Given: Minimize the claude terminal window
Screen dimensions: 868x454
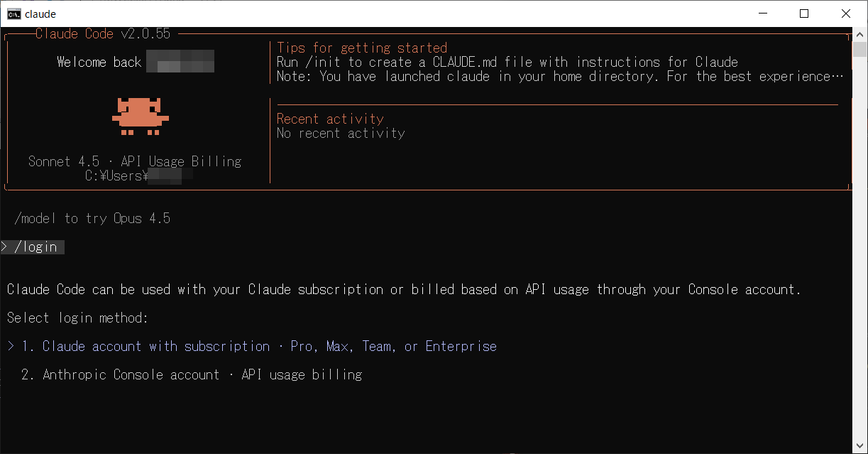Looking at the screenshot, I should [762, 13].
